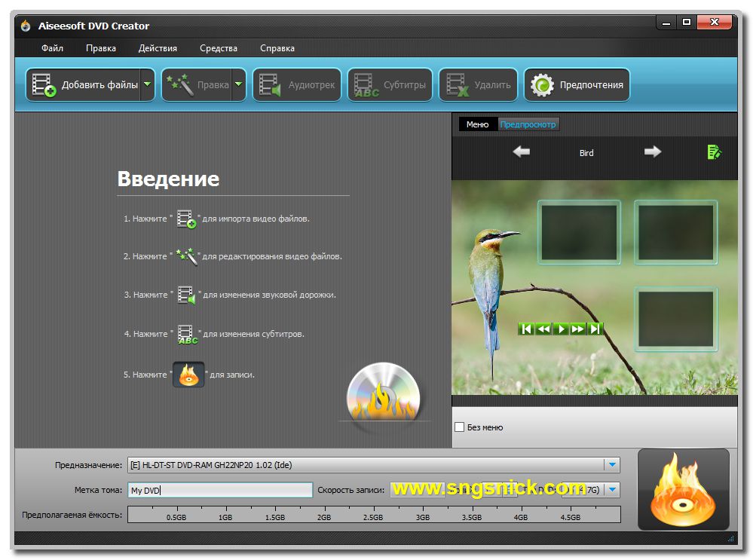Go to previous menu template arrow
The image size is (753, 560).
(x=521, y=151)
